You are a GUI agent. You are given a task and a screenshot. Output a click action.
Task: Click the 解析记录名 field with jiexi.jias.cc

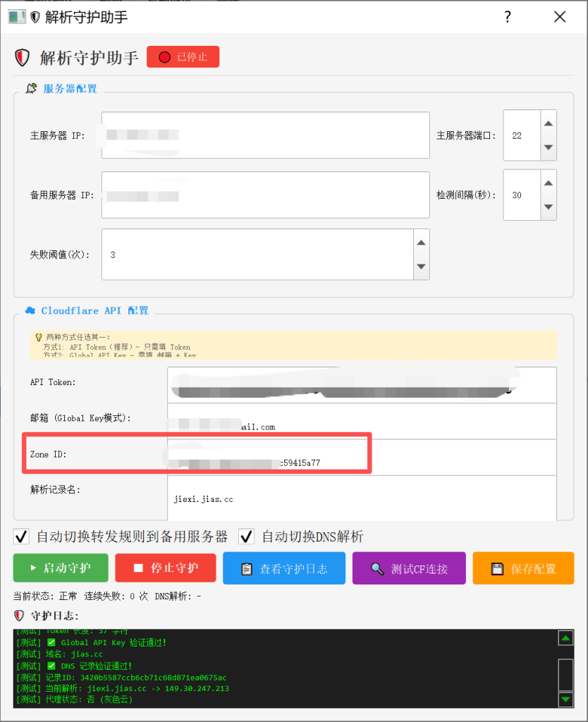(362, 498)
